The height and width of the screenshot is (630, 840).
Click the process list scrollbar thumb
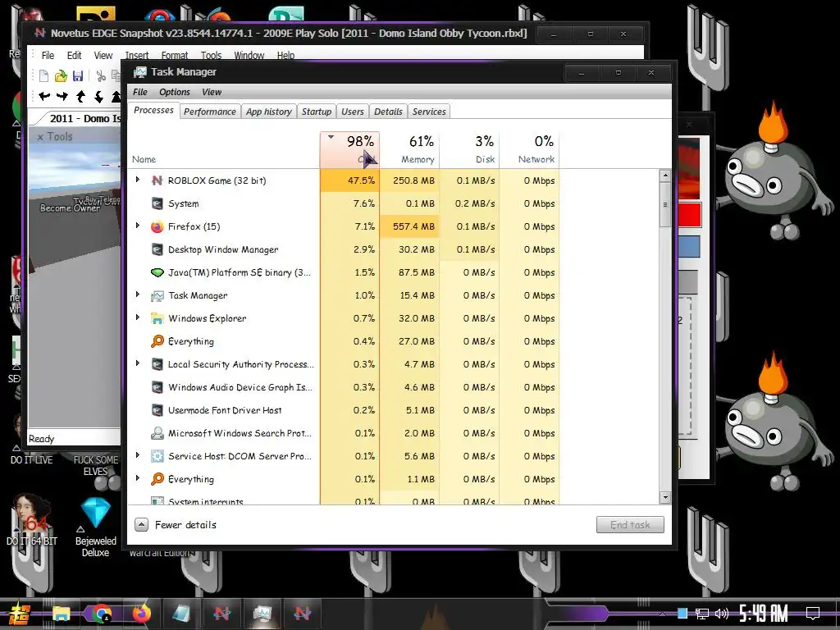tap(664, 204)
